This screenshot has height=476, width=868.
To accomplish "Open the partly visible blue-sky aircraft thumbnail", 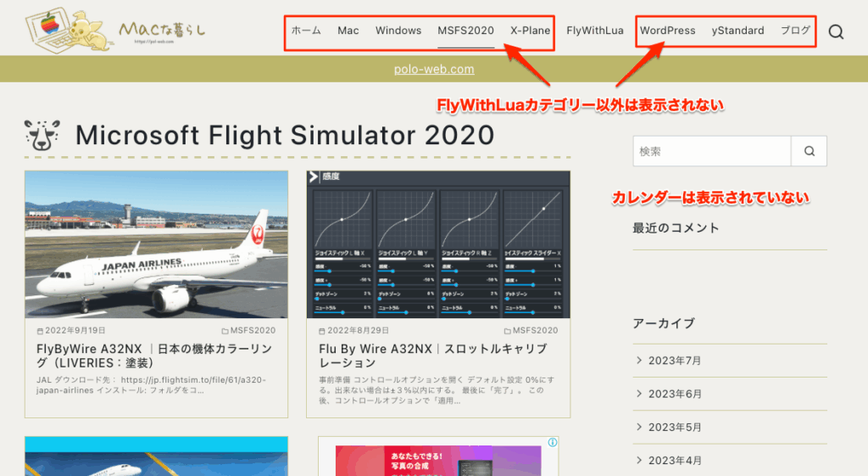I will [x=156, y=456].
